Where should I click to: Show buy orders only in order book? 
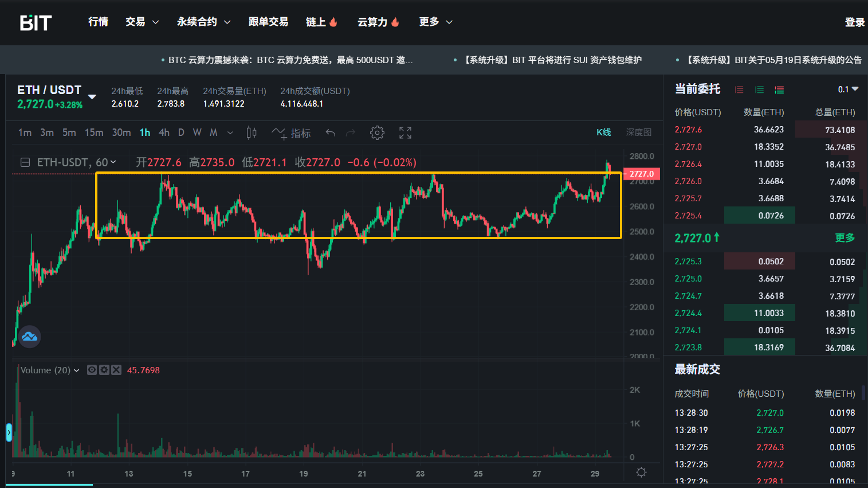(759, 89)
